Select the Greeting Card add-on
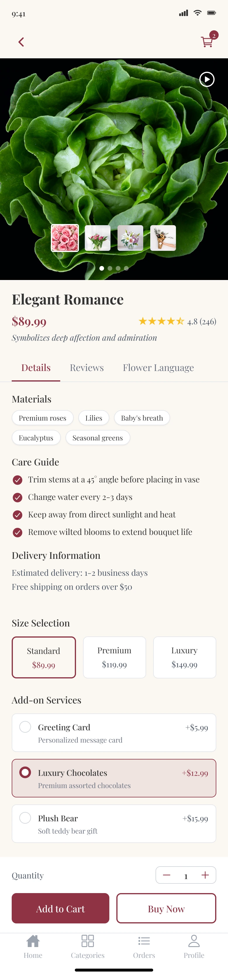 [x=25, y=727]
